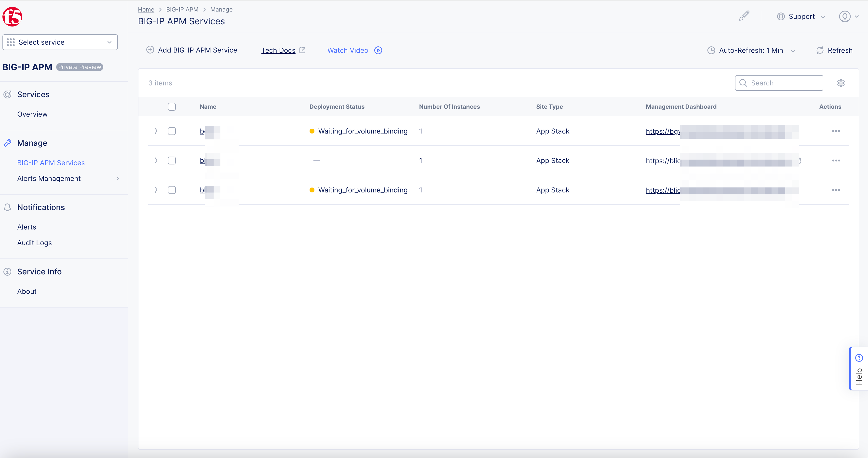Check the box for the last table row

tap(172, 190)
